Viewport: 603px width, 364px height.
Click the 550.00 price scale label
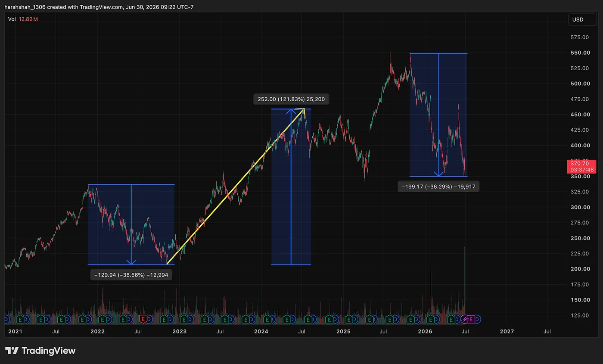pos(579,53)
